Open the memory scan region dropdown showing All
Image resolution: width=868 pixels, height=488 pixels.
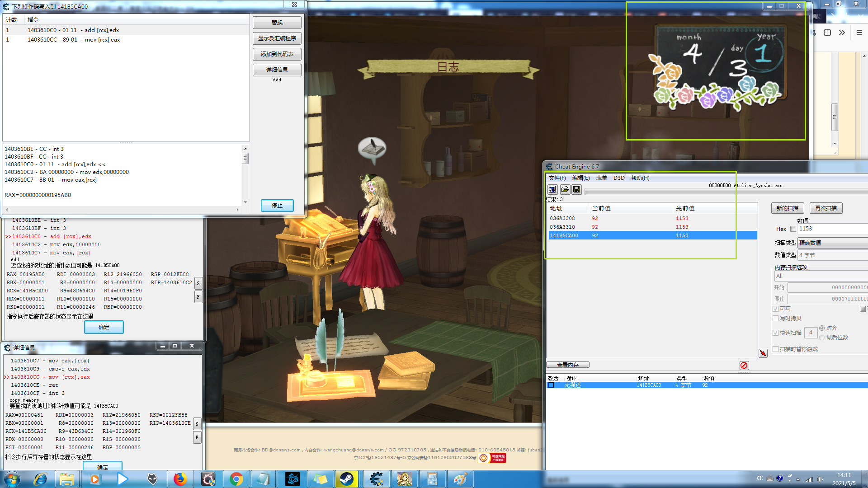[x=821, y=276]
